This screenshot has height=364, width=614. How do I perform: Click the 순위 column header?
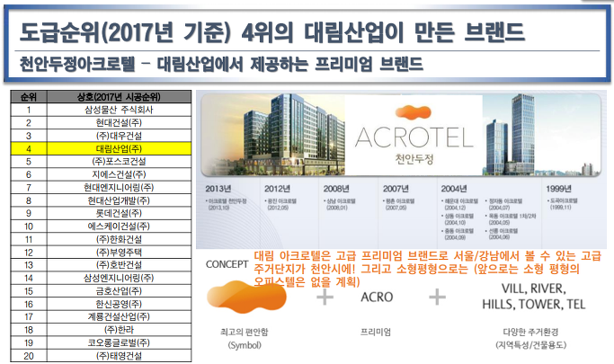click(29, 97)
